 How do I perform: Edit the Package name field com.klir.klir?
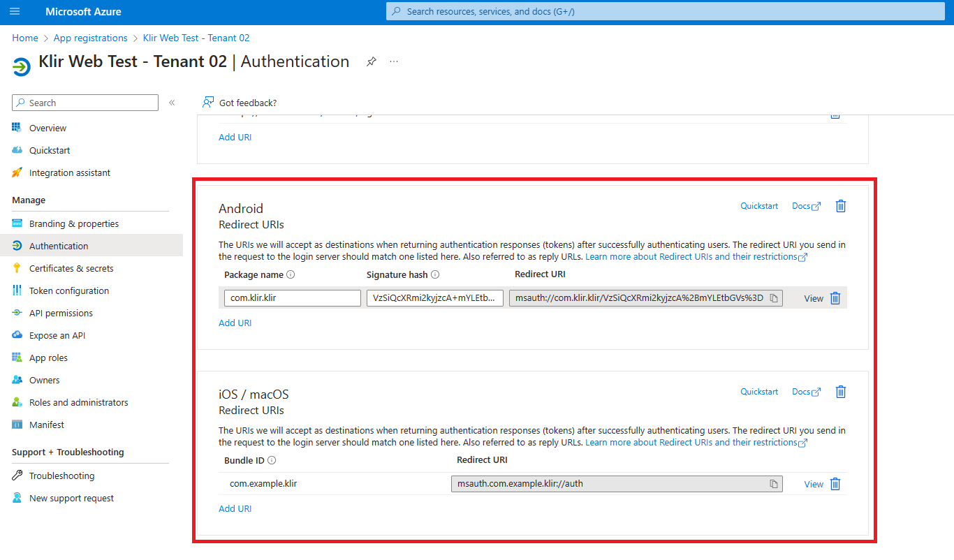pos(293,298)
